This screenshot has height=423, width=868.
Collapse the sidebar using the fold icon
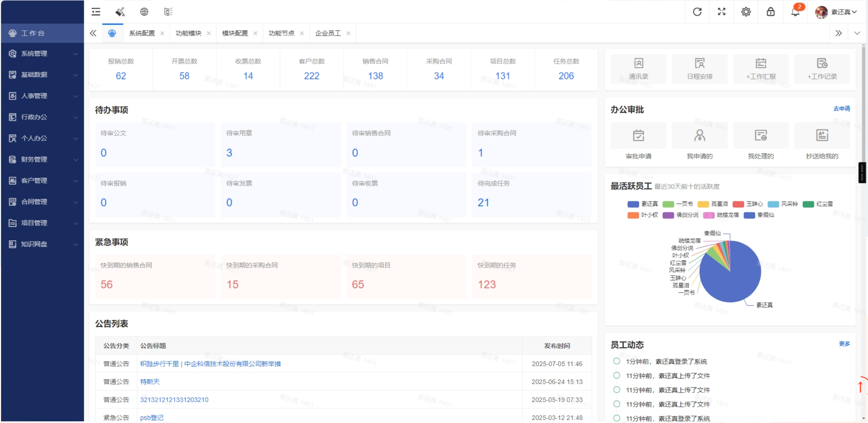tap(95, 12)
